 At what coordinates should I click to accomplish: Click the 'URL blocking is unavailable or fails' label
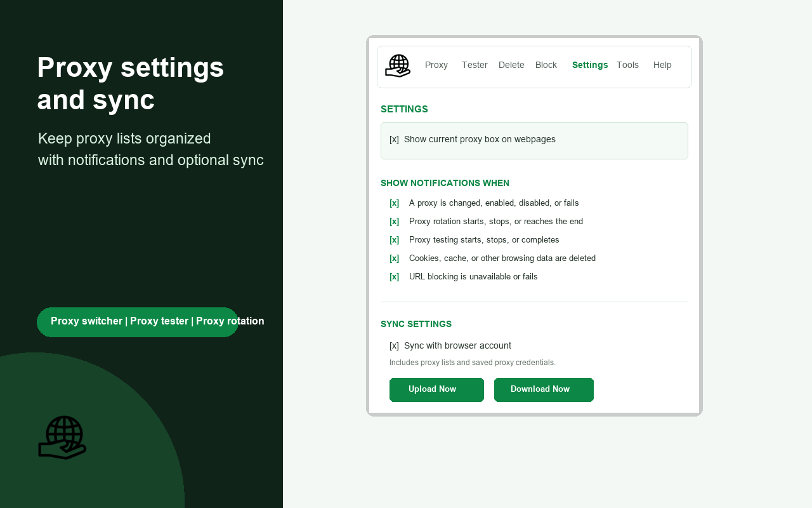point(473,277)
